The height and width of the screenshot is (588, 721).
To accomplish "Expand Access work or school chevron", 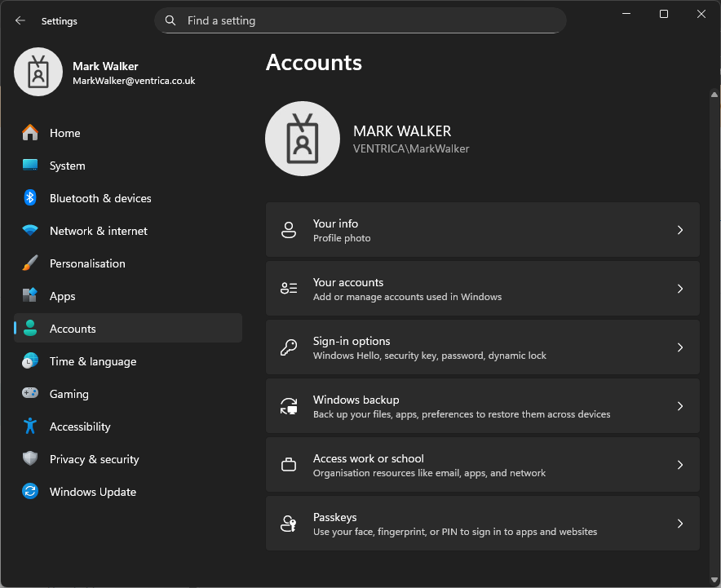I will pyautogui.click(x=679, y=465).
